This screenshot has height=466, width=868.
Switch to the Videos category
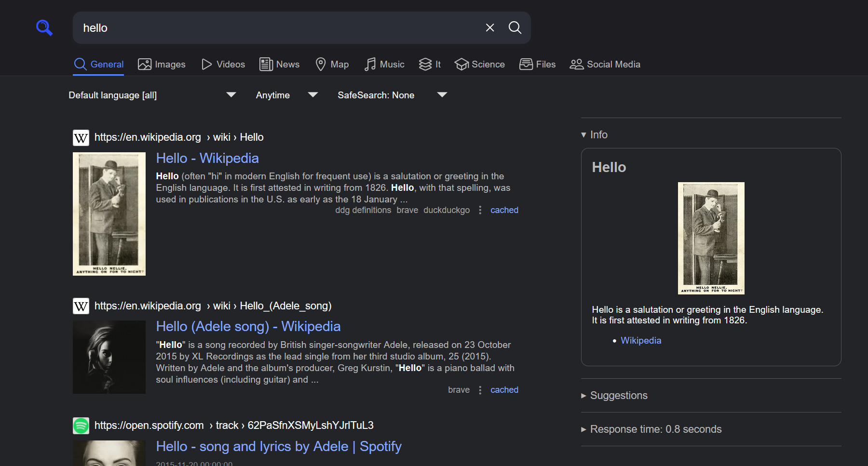tap(223, 64)
